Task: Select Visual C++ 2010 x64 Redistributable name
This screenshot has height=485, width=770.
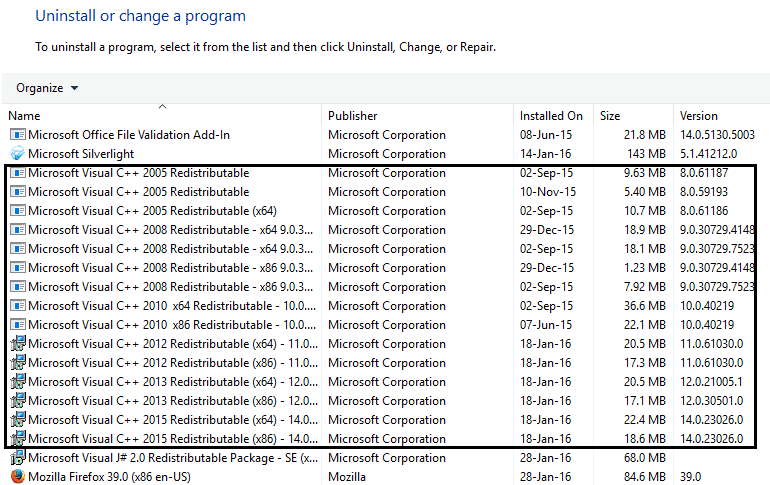Action: pos(172,306)
